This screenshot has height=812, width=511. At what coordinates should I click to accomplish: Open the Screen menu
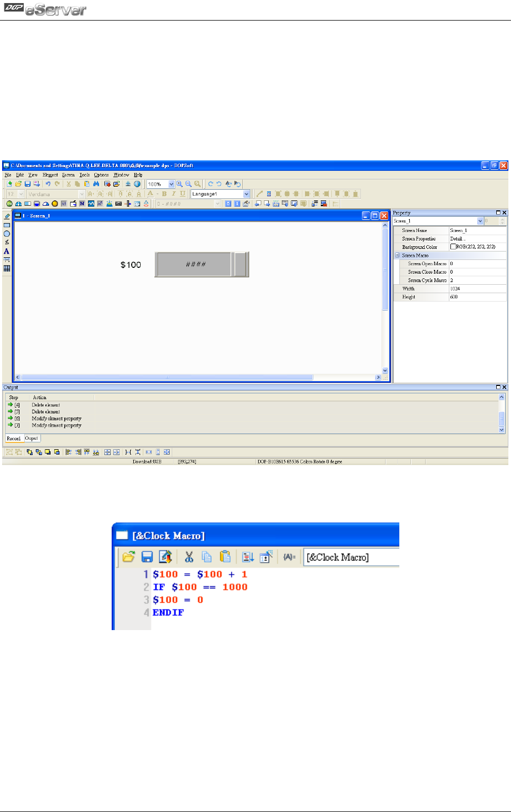68,175
